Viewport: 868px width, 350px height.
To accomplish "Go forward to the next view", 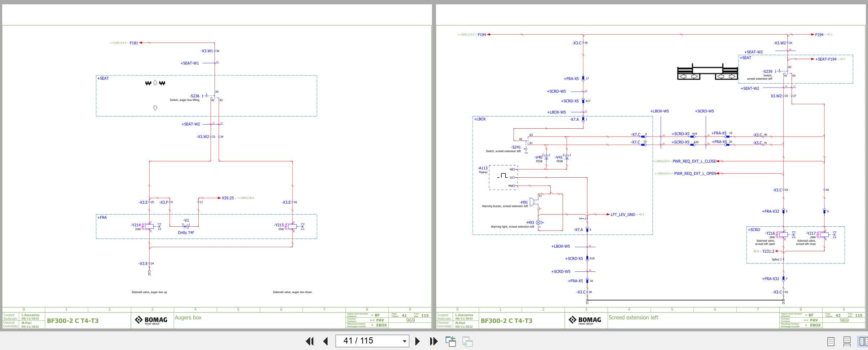I will 467,341.
